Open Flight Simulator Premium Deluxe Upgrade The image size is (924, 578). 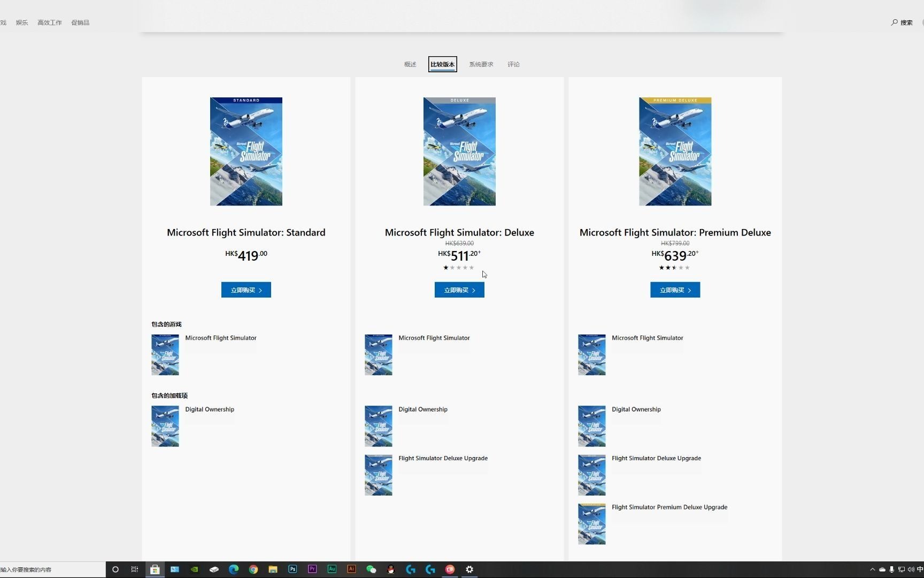pyautogui.click(x=669, y=507)
